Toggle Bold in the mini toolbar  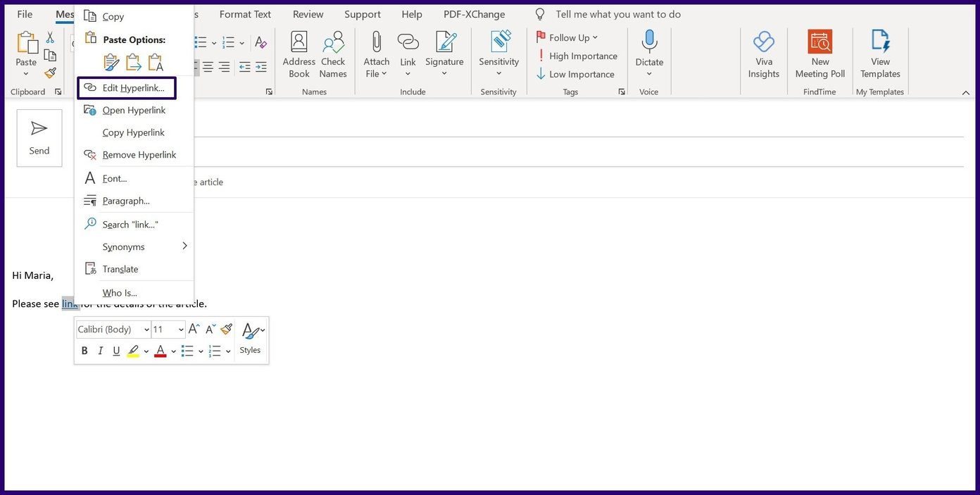point(84,351)
